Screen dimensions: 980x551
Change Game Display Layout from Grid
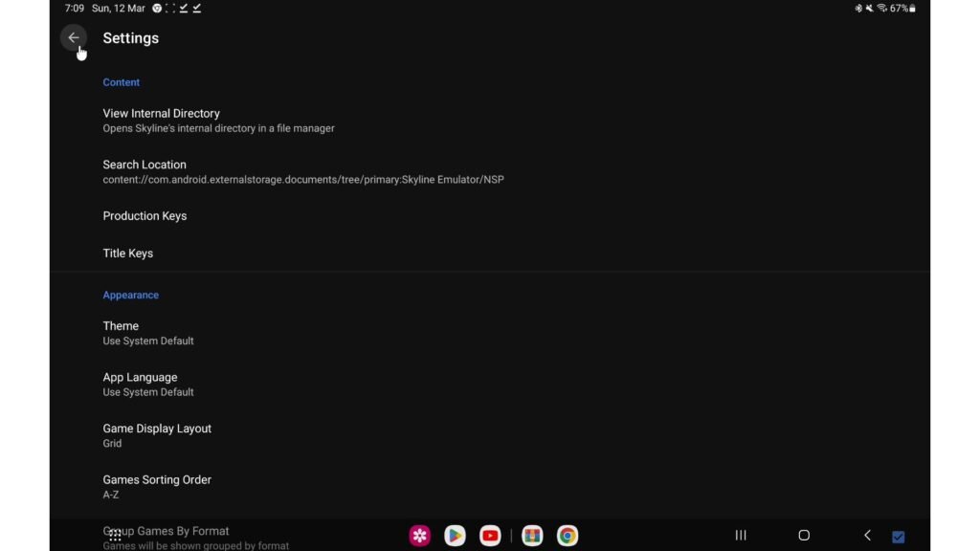pyautogui.click(x=157, y=435)
